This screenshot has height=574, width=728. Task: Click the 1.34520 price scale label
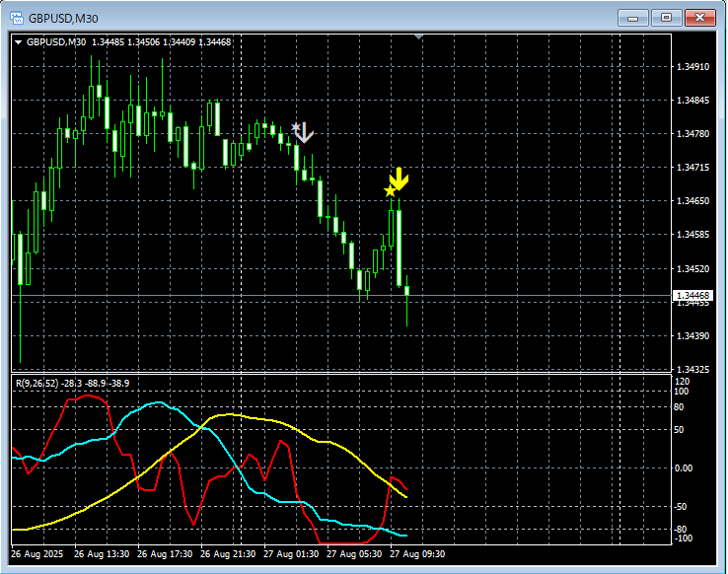pyautogui.click(x=692, y=268)
